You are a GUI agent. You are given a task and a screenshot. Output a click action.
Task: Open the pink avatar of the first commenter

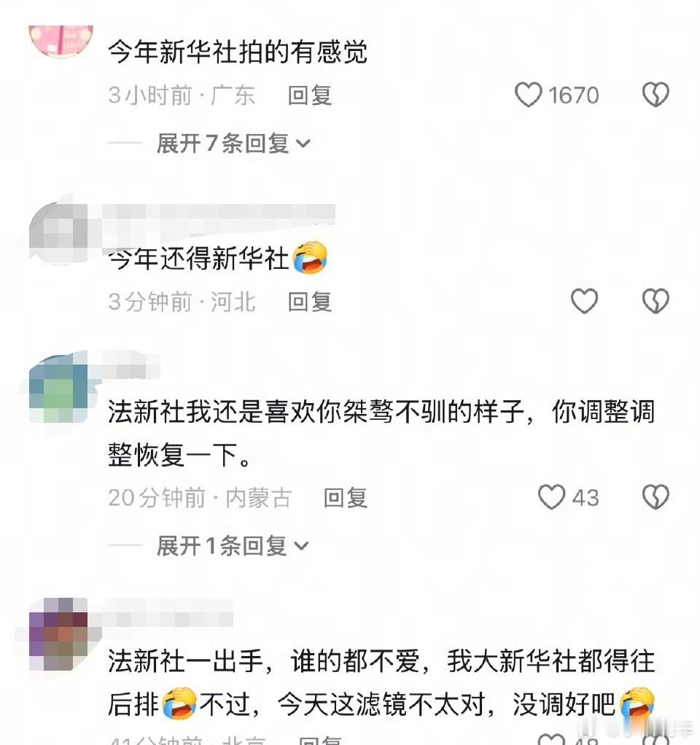(61, 41)
